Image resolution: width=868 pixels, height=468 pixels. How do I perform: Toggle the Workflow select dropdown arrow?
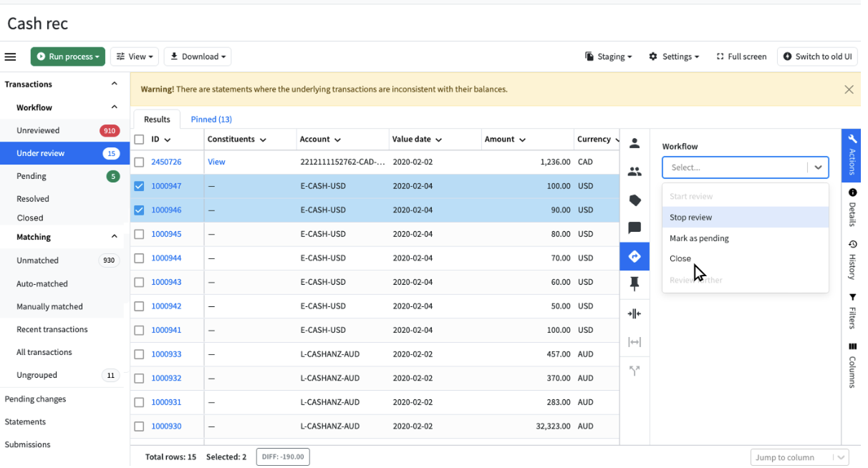[819, 167]
